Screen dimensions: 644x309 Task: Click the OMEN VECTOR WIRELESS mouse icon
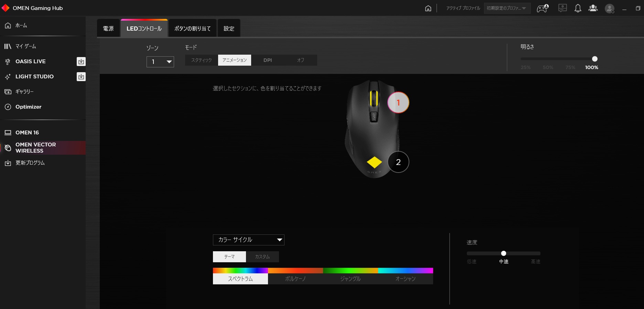(x=8, y=148)
